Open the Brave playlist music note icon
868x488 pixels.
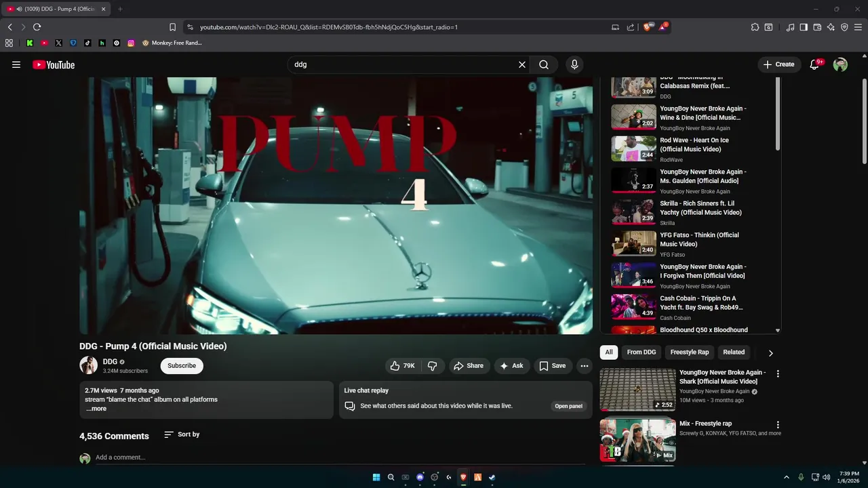[790, 27]
